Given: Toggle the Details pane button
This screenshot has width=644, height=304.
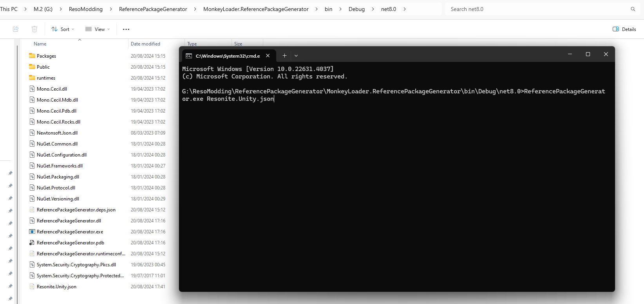Looking at the screenshot, I should pyautogui.click(x=624, y=29).
